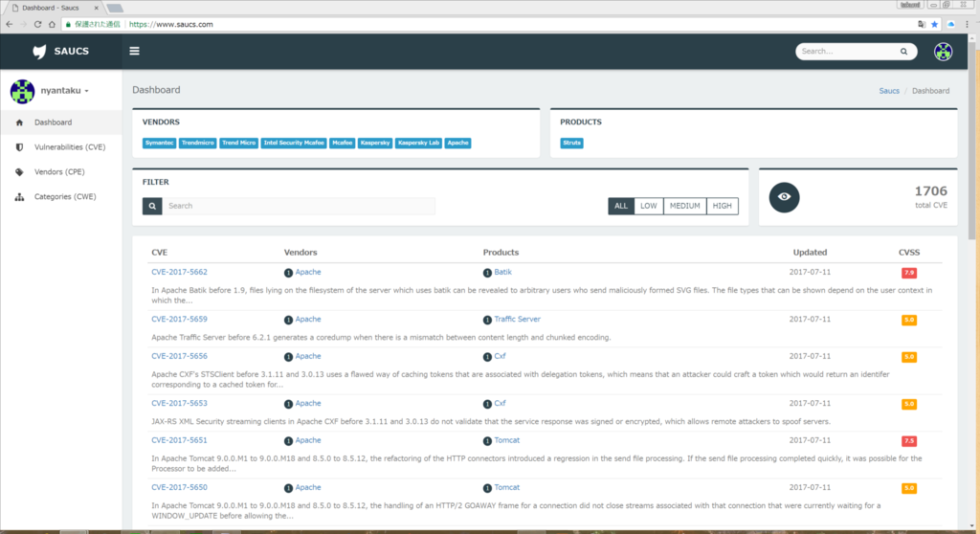This screenshot has width=980, height=534.
Task: Click the Traffic Server product link
Action: point(518,319)
